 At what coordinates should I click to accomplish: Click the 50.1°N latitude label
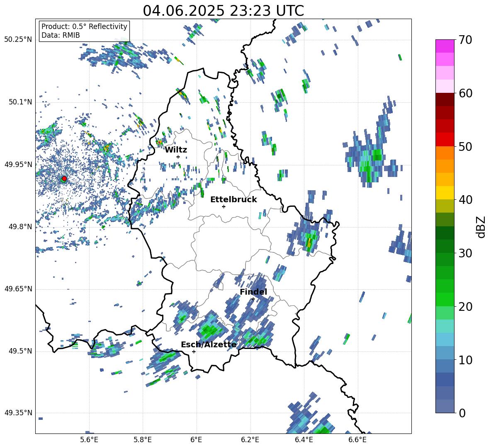coord(20,102)
